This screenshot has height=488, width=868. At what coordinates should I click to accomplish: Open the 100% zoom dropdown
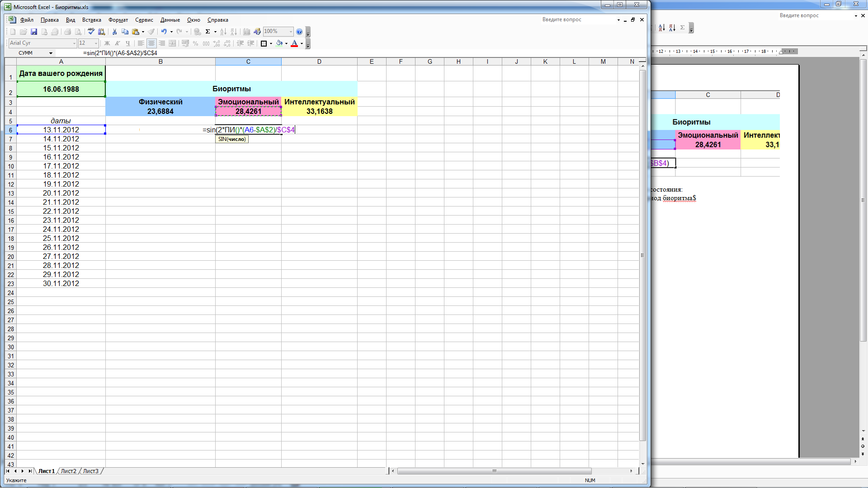click(x=291, y=32)
